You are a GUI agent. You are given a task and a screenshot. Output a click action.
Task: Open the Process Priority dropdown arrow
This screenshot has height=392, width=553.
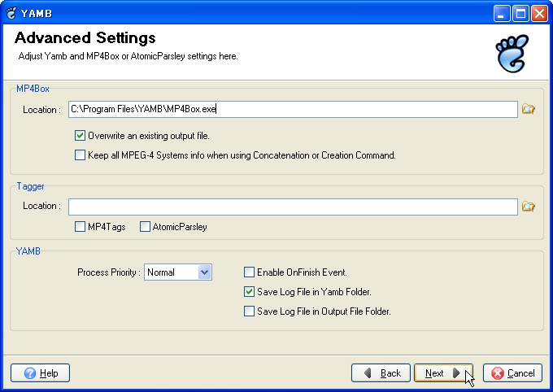[205, 272]
